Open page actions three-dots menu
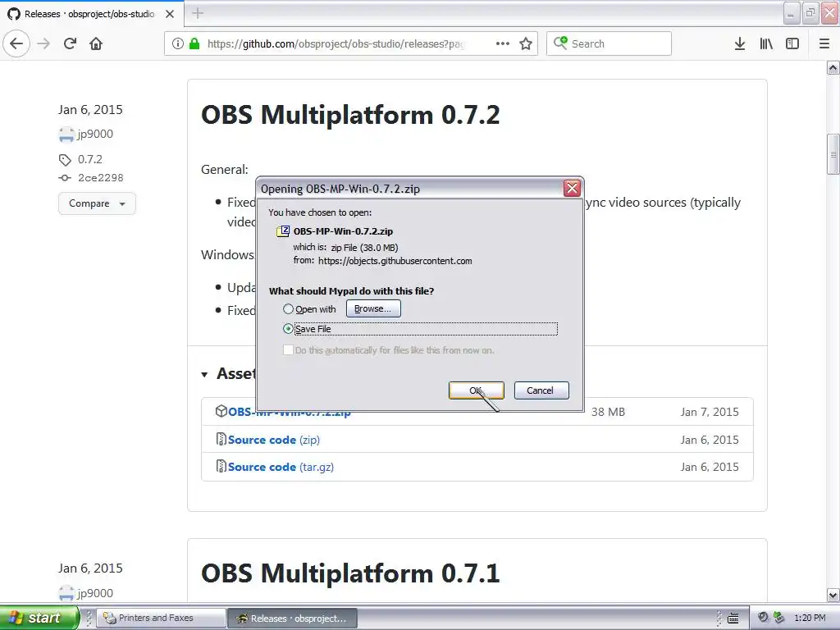This screenshot has height=630, width=840. (503, 43)
